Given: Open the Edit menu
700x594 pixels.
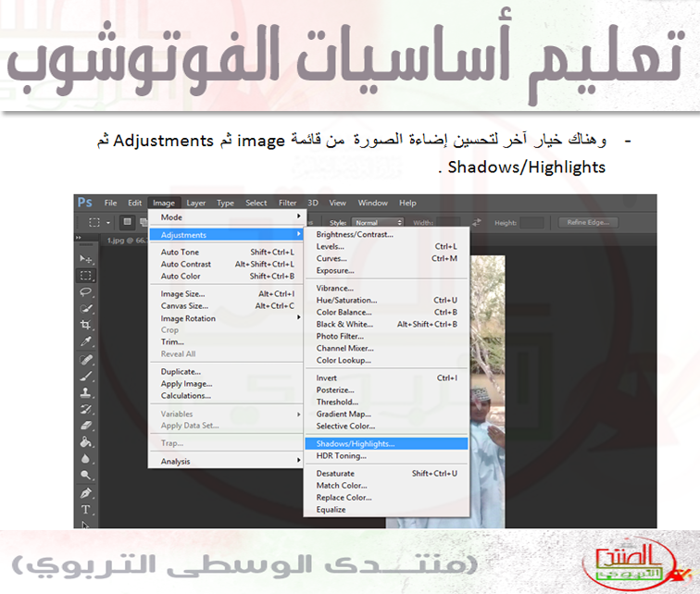Looking at the screenshot, I should [134, 203].
